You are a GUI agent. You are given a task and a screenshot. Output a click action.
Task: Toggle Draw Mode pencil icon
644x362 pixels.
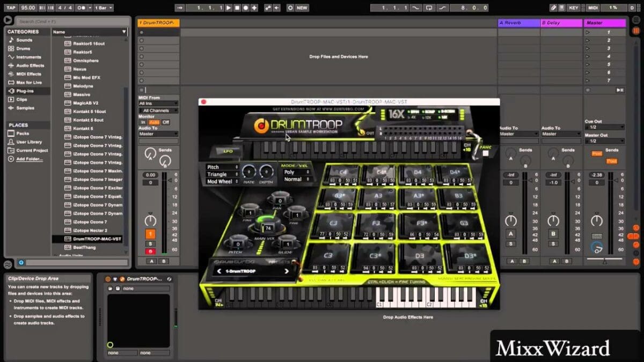[553, 8]
